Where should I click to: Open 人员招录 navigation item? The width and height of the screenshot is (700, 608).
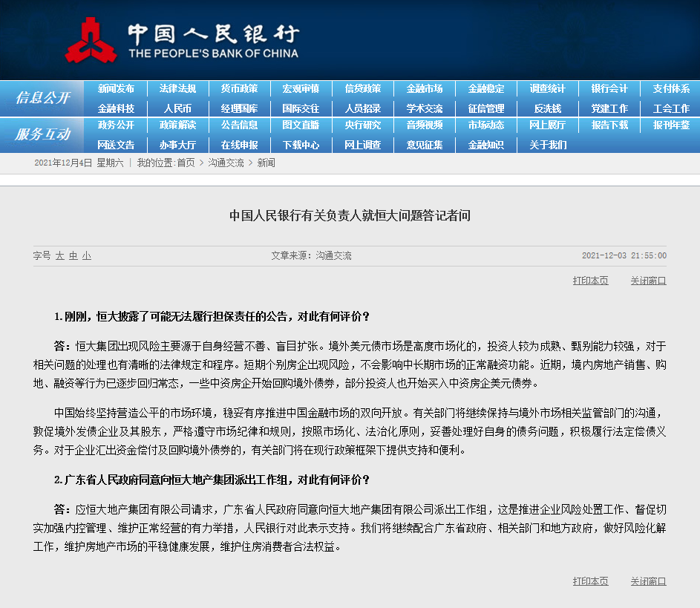point(363,108)
